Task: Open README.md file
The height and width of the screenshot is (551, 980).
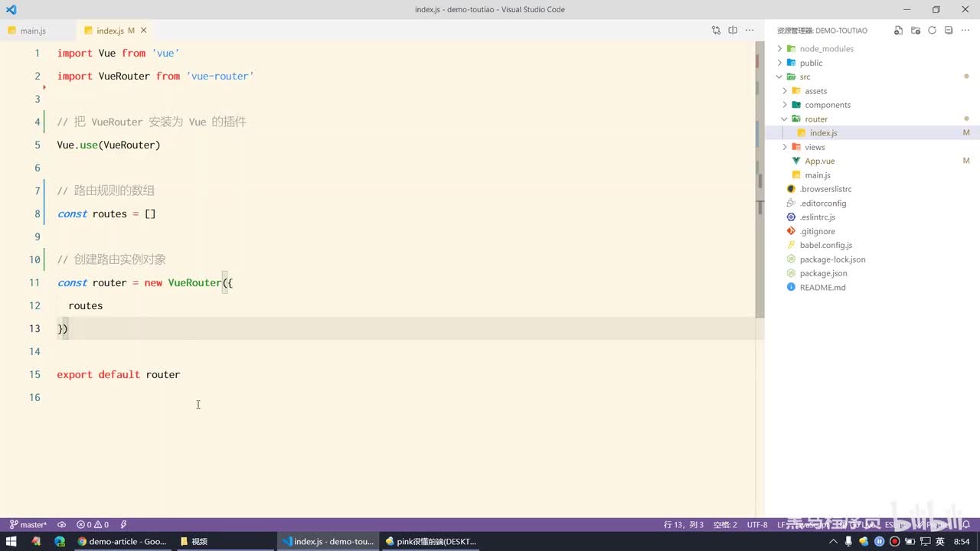Action: tap(872, 288)
